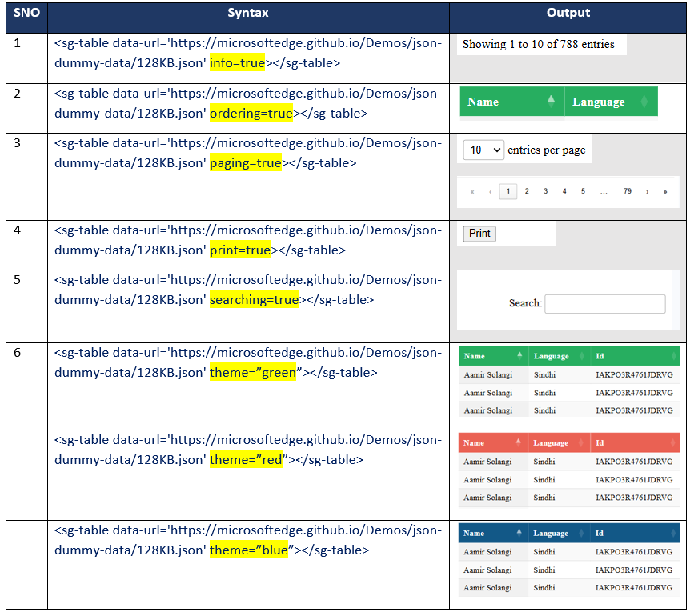Click the highlighted info=true text
Screen dimensions: 694x616
237,62
